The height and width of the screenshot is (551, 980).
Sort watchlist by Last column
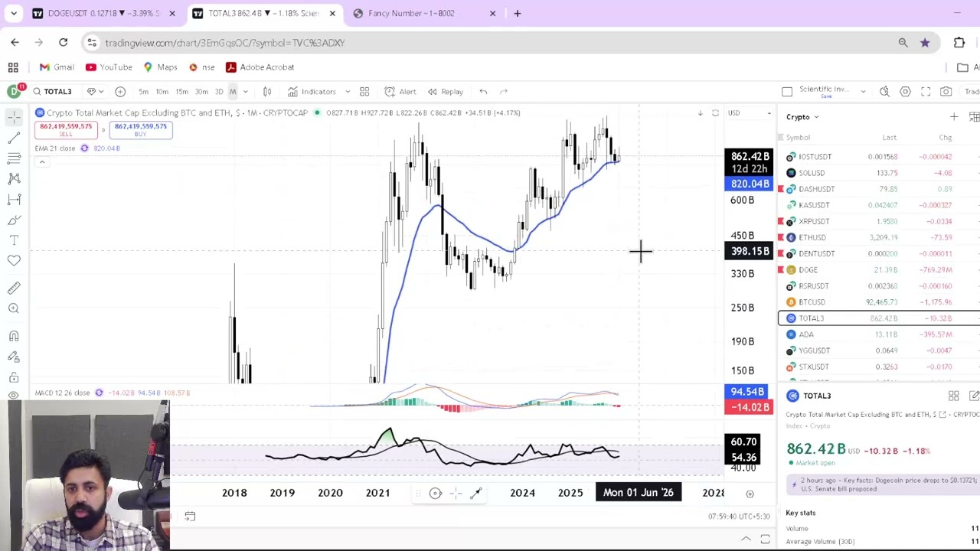pyautogui.click(x=889, y=138)
